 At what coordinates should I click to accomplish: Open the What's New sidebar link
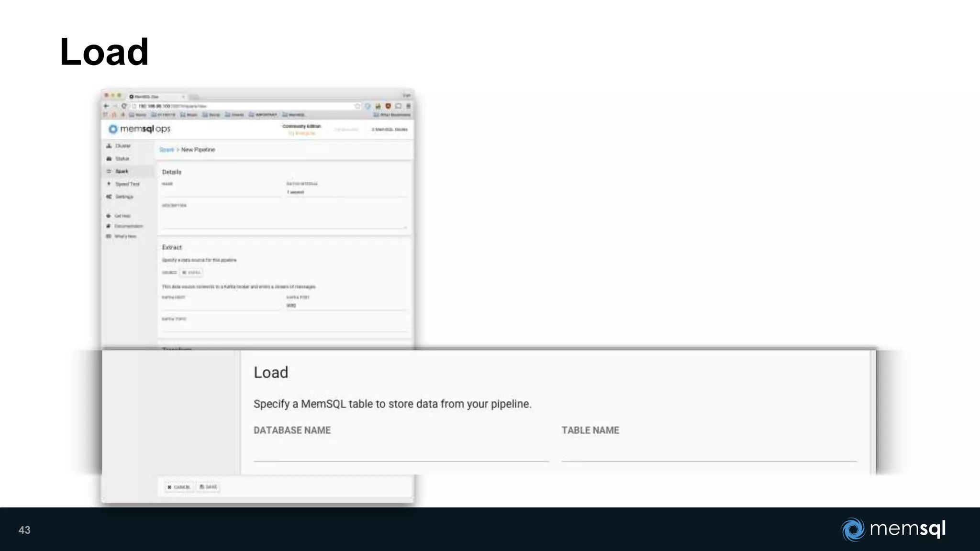125,236
